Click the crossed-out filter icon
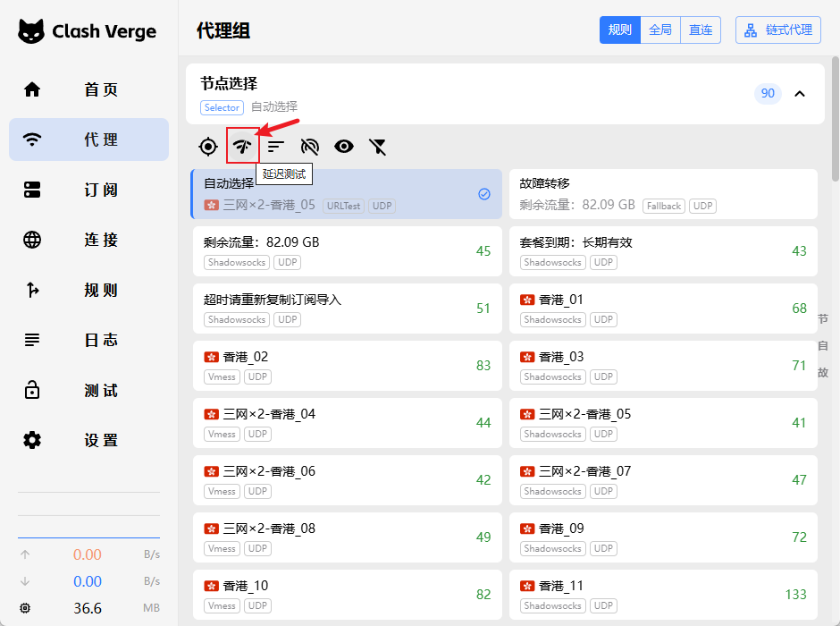840x626 pixels. [378, 147]
